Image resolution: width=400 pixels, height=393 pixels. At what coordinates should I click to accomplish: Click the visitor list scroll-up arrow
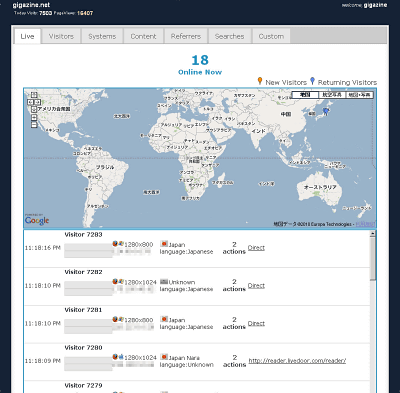pyautogui.click(x=373, y=234)
